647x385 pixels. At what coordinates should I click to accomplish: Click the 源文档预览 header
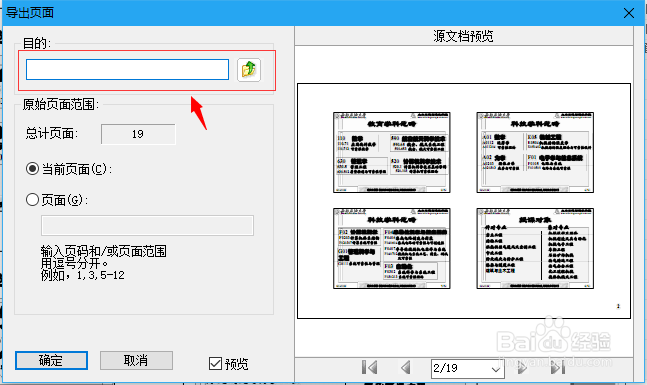click(x=463, y=36)
